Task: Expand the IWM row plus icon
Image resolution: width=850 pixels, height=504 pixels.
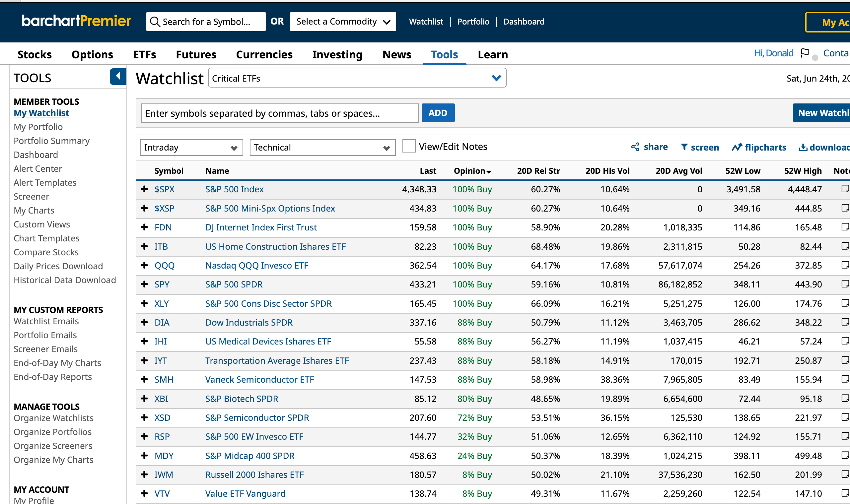Action: tap(144, 474)
